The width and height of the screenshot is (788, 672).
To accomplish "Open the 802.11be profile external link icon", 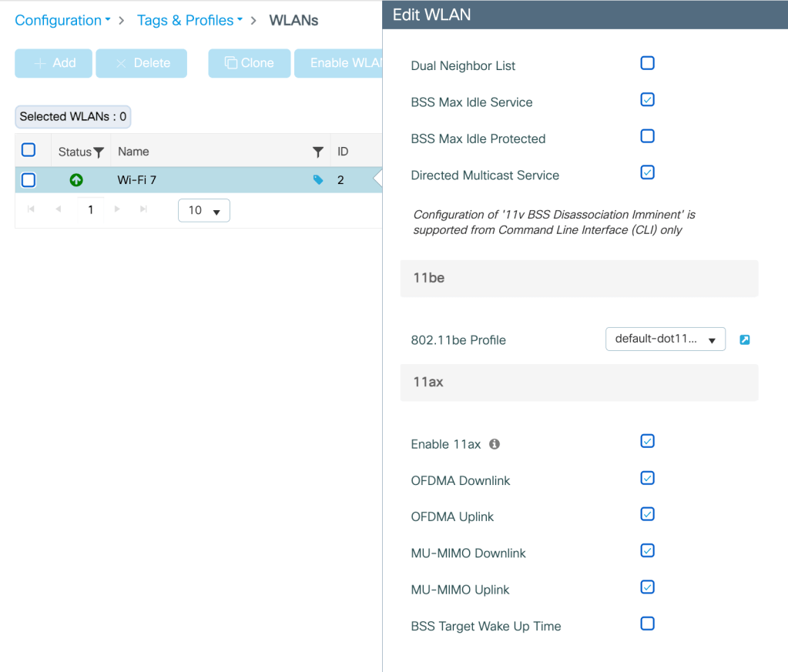I will (x=744, y=339).
